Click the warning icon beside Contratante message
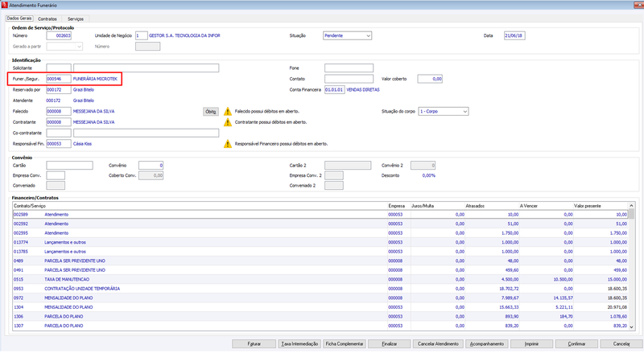The image size is (644, 353). (x=228, y=122)
